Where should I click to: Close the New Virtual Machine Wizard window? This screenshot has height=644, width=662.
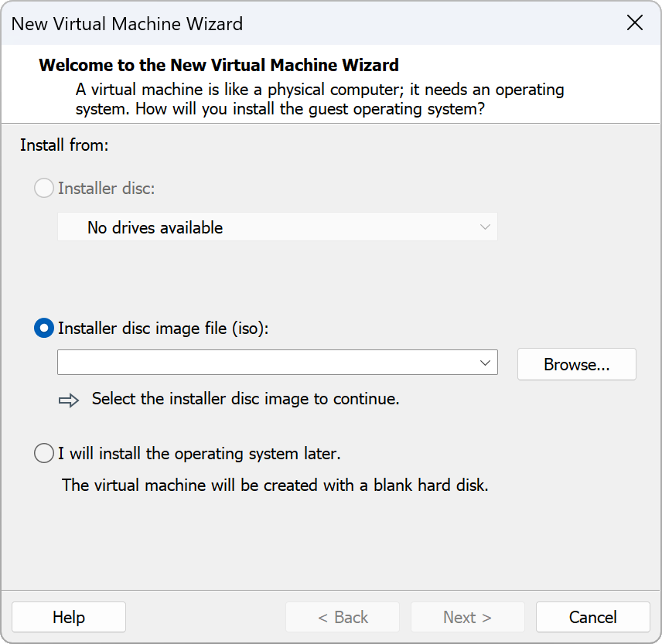click(x=635, y=23)
